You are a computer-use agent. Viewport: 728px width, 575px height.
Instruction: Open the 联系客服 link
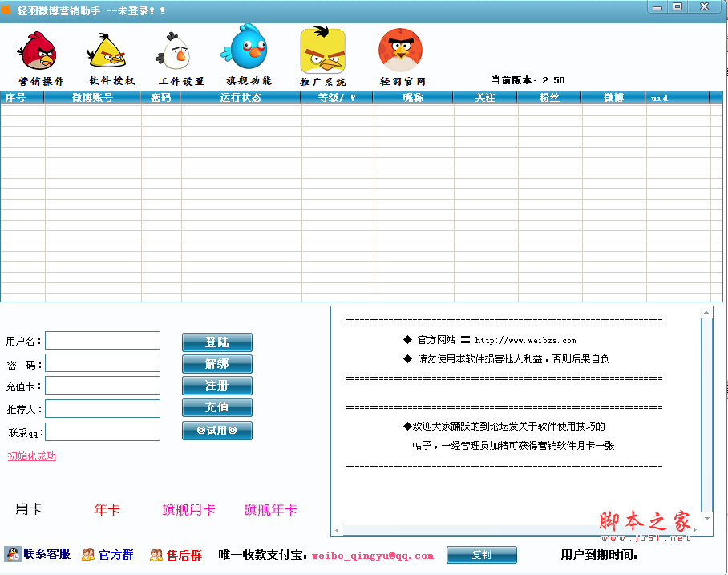click(x=47, y=554)
